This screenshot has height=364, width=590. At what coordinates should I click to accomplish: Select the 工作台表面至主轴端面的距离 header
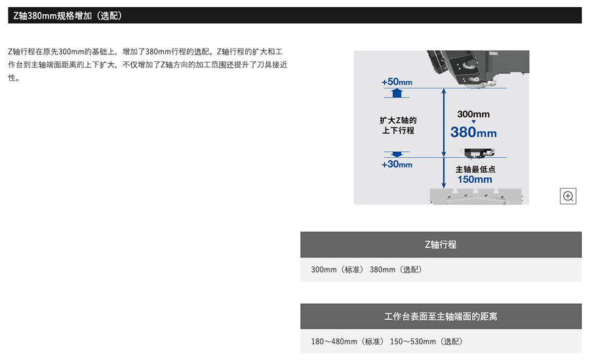(441, 316)
